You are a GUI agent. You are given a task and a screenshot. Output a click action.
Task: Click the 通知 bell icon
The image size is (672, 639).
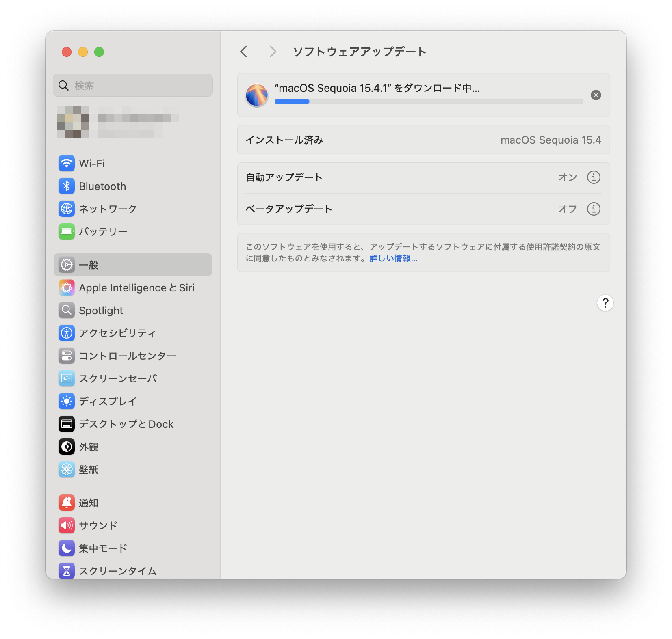click(x=67, y=503)
